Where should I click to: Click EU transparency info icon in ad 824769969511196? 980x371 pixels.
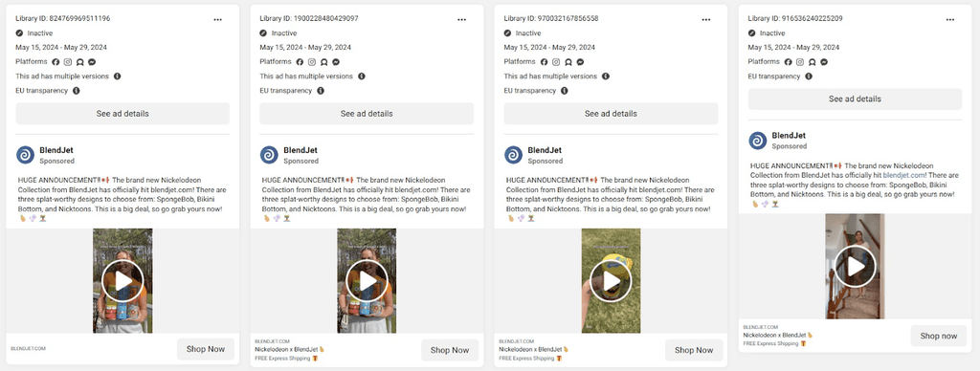tap(77, 91)
